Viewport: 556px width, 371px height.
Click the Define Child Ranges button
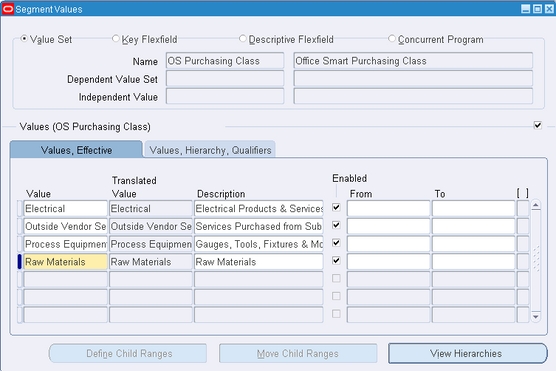pyautogui.click(x=128, y=353)
